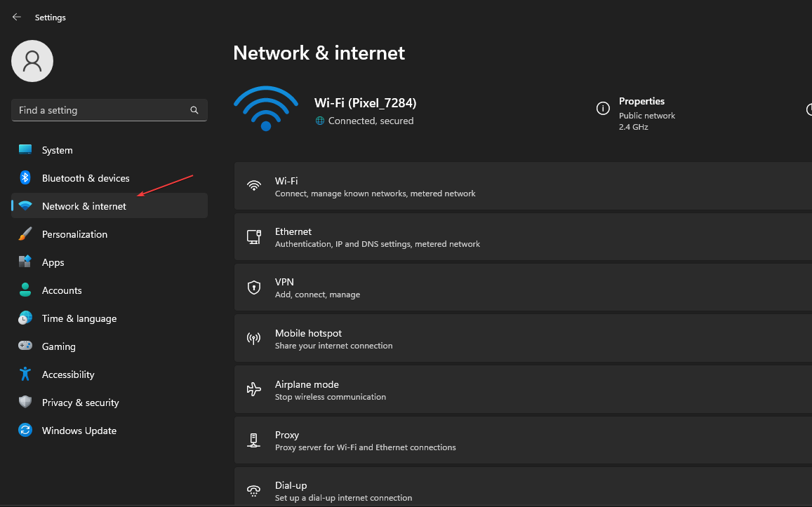812x507 pixels.
Task: Click the VPN shield icon
Action: (x=254, y=288)
